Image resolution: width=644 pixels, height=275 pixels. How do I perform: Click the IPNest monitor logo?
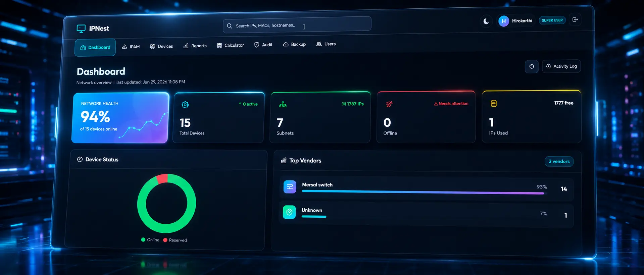click(81, 29)
